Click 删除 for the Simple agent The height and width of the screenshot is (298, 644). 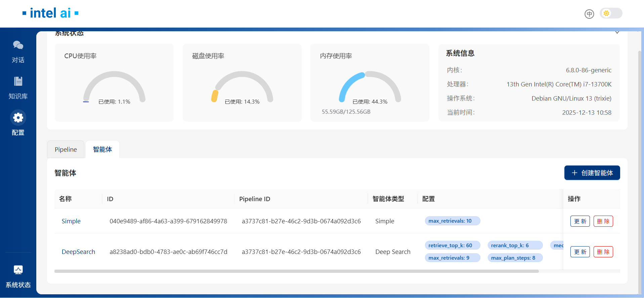[x=603, y=221]
